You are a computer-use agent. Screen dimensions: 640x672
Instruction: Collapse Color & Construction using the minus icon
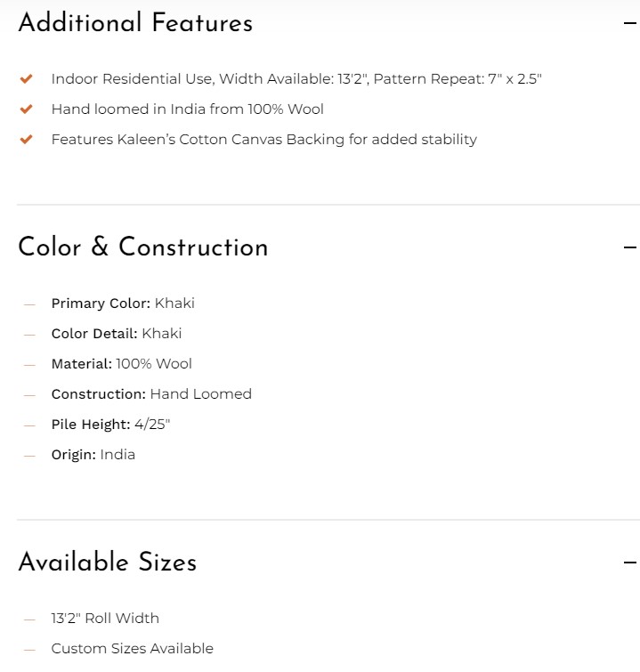(x=630, y=247)
